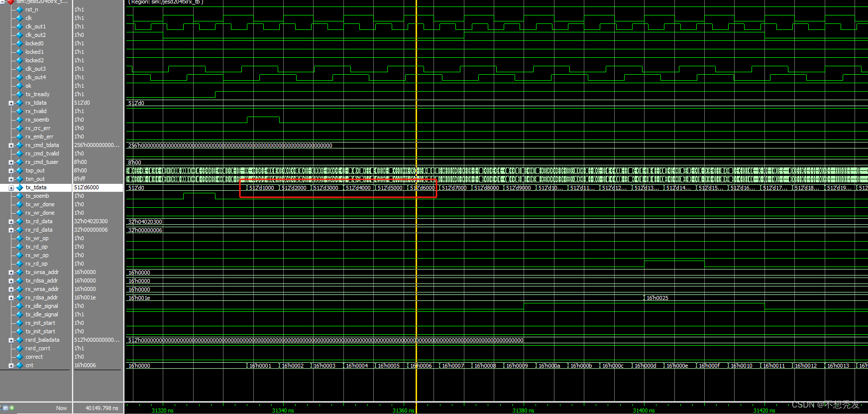Expand the highlighted tx_tdata bus
Viewport: 868px width, 414px height.
click(11, 188)
